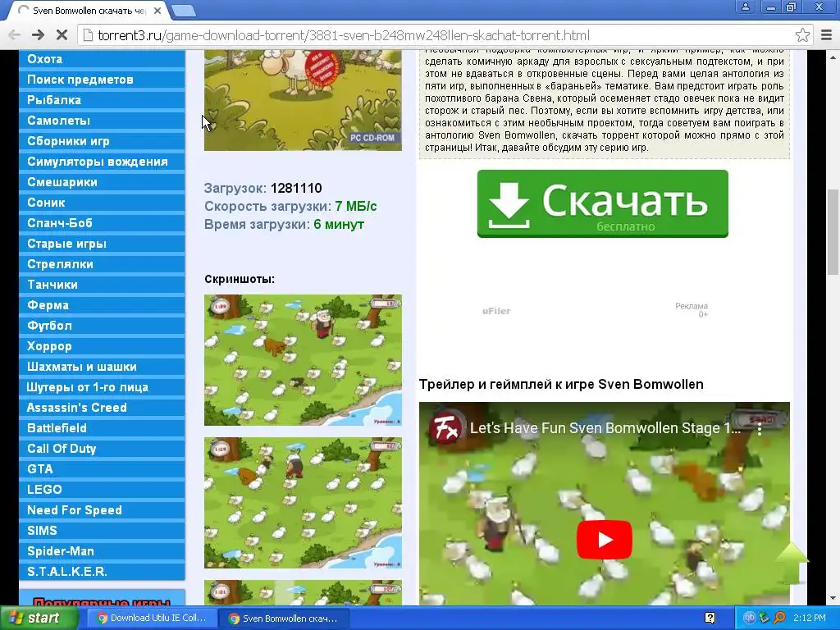
Task: Go to the Соник category
Action: tap(102, 203)
